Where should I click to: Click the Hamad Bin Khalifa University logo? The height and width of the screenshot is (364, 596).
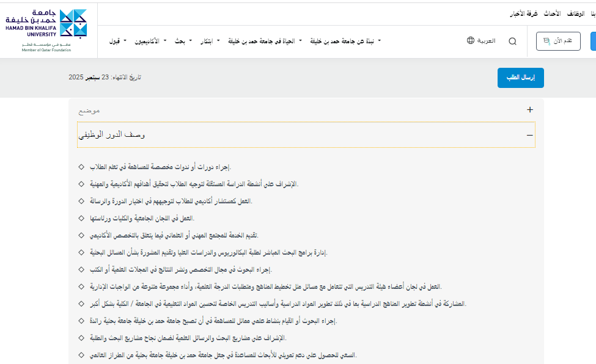pyautogui.click(x=46, y=31)
